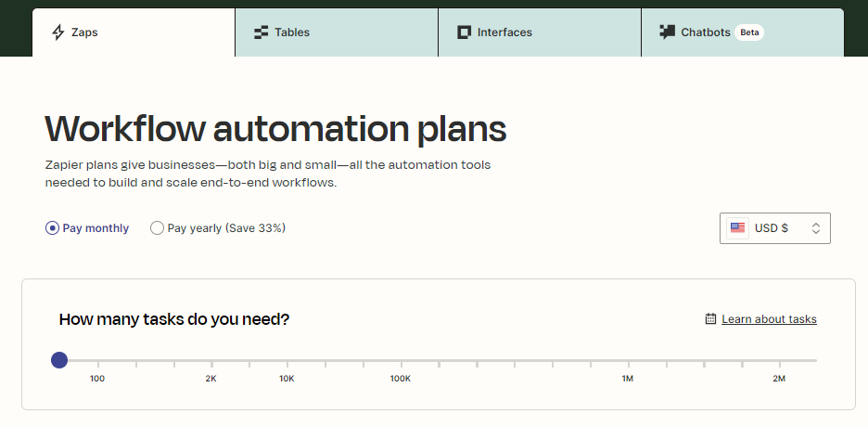Click the How many tasks do you need? text
868x426 pixels.
coord(173,319)
